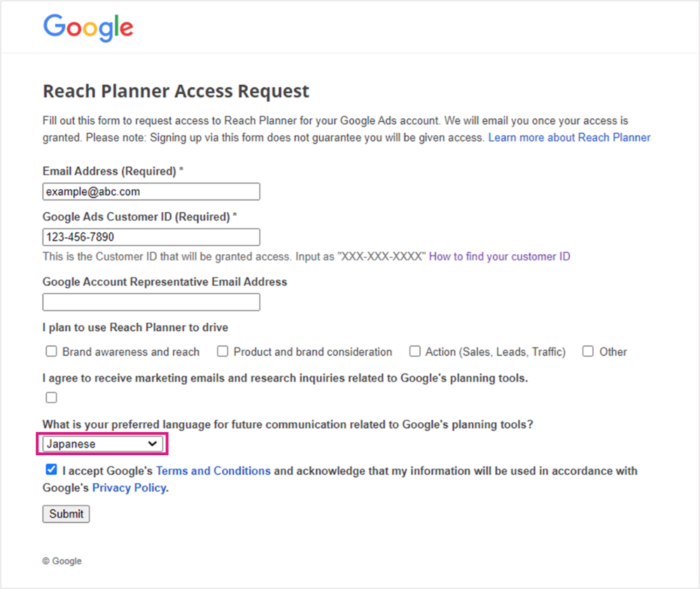The image size is (700, 589).
Task: Check the Other option checkbox
Action: [588, 352]
